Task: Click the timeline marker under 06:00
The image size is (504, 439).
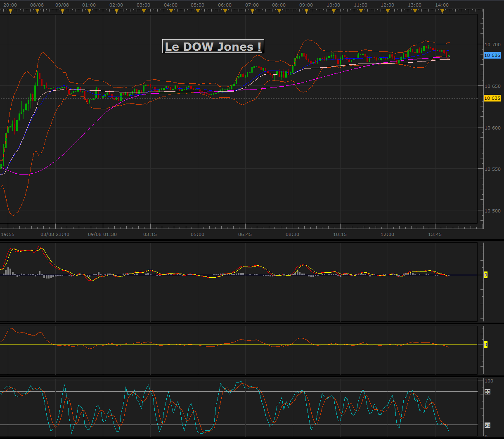Action: [225, 11]
